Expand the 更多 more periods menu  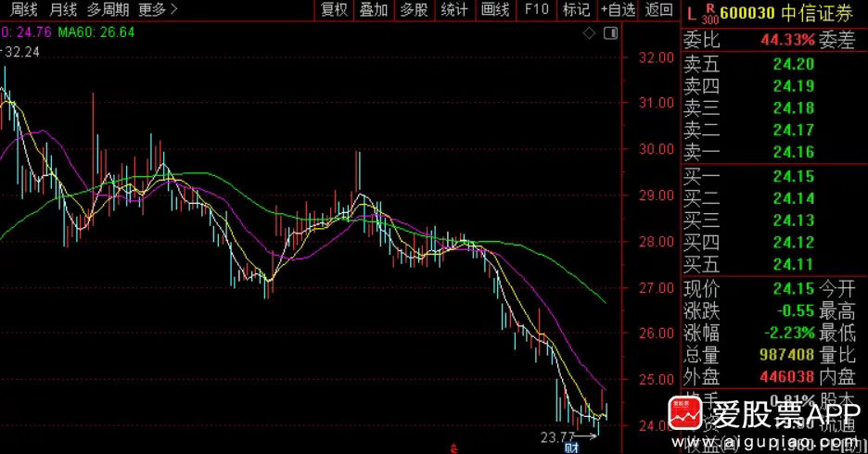click(158, 9)
